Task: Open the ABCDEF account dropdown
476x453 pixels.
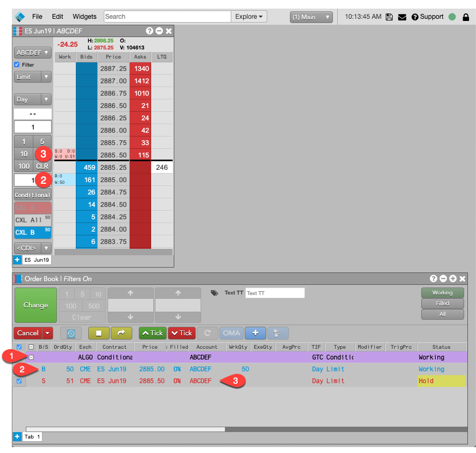Action: [x=32, y=53]
